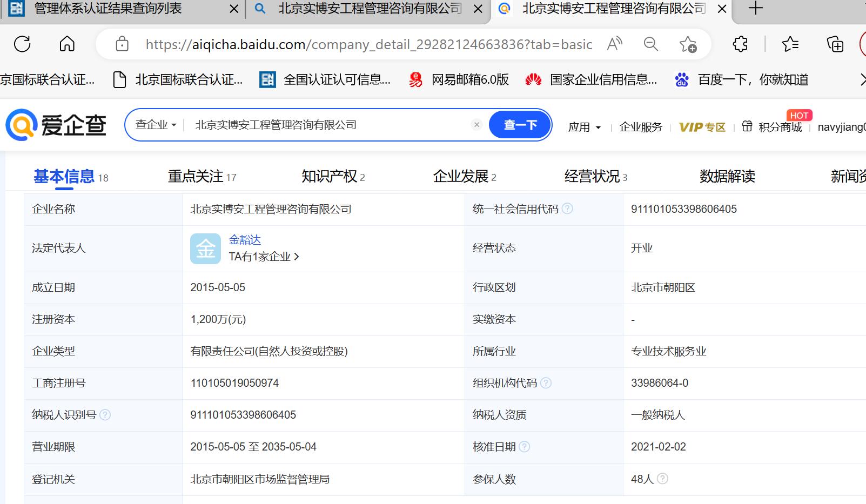This screenshot has height=504, width=866.
Task: Clear the search box with the x icon
Action: [476, 125]
